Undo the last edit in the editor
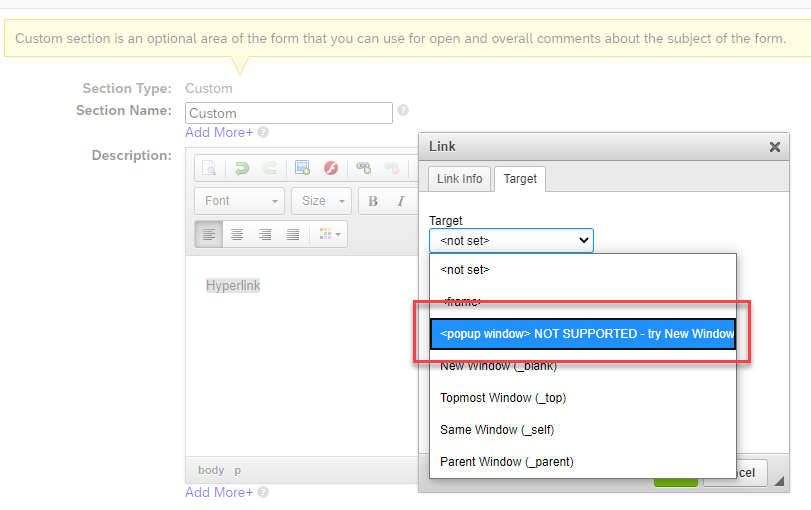The width and height of the screenshot is (811, 510). point(242,168)
